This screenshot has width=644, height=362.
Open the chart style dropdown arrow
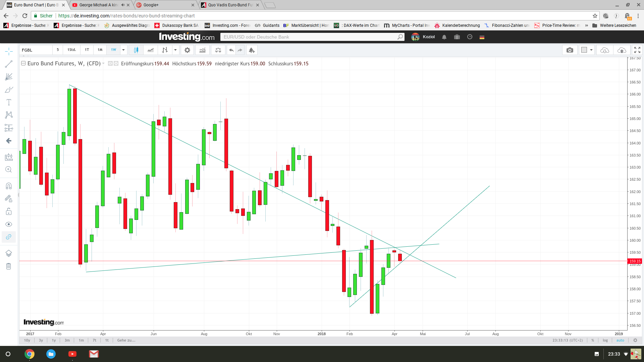point(175,50)
